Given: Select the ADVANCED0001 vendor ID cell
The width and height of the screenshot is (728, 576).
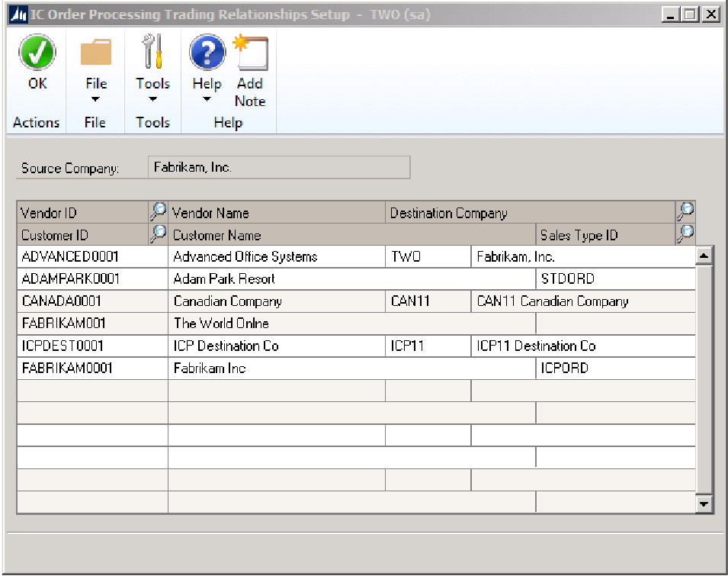Looking at the screenshot, I should tap(91, 256).
